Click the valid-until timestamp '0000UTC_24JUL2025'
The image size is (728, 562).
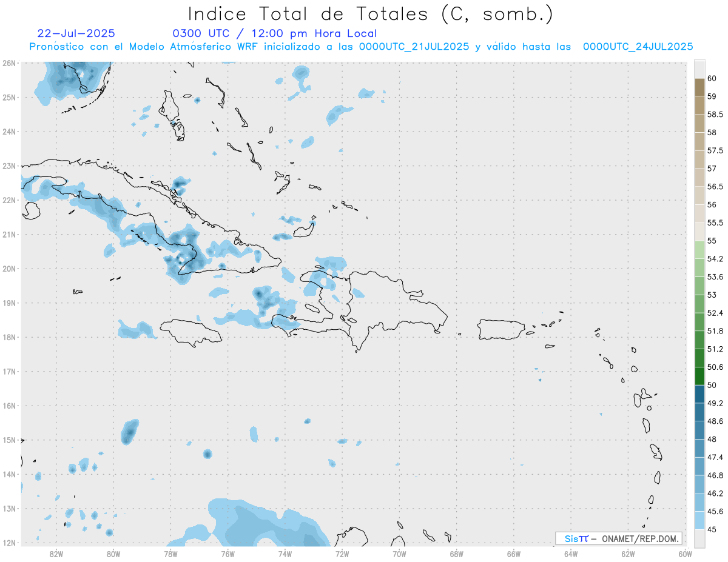click(638, 47)
